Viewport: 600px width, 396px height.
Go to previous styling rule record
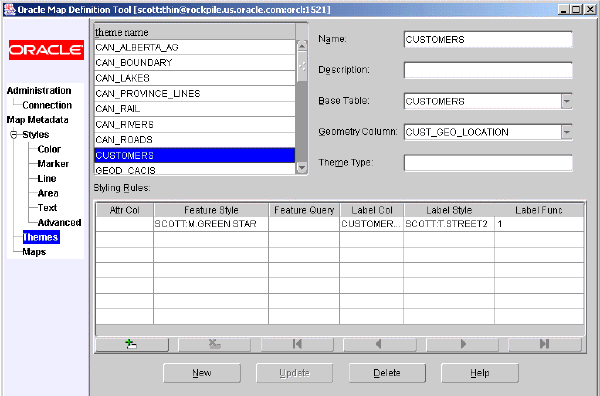(380, 344)
